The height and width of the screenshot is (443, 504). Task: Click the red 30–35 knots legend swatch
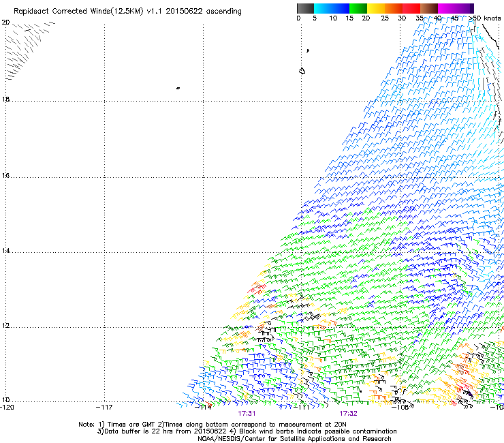[x=411, y=8]
